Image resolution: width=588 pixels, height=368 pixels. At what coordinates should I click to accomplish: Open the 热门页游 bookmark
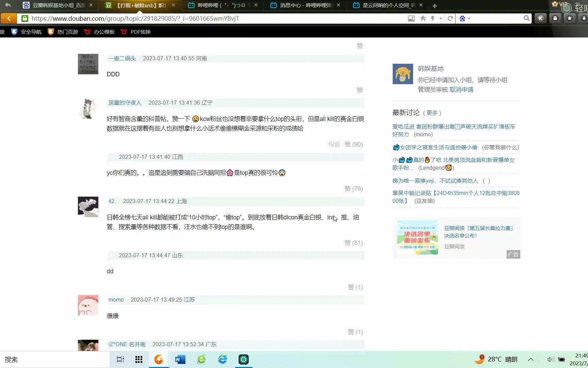[63, 32]
